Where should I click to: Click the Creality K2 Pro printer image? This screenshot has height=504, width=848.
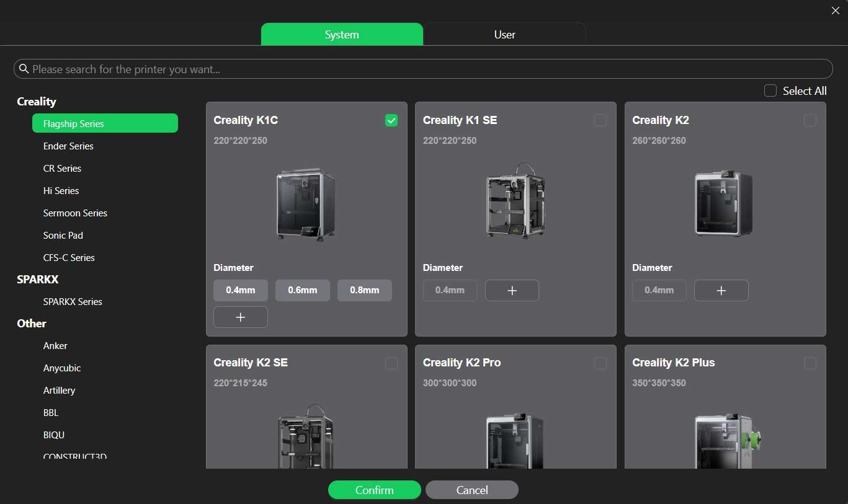[x=515, y=440]
